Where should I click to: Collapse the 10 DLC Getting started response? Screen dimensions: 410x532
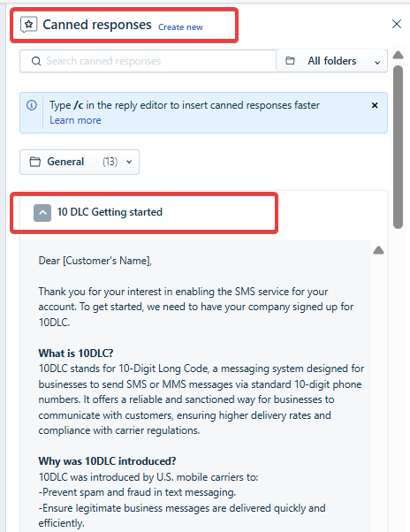[x=42, y=213]
